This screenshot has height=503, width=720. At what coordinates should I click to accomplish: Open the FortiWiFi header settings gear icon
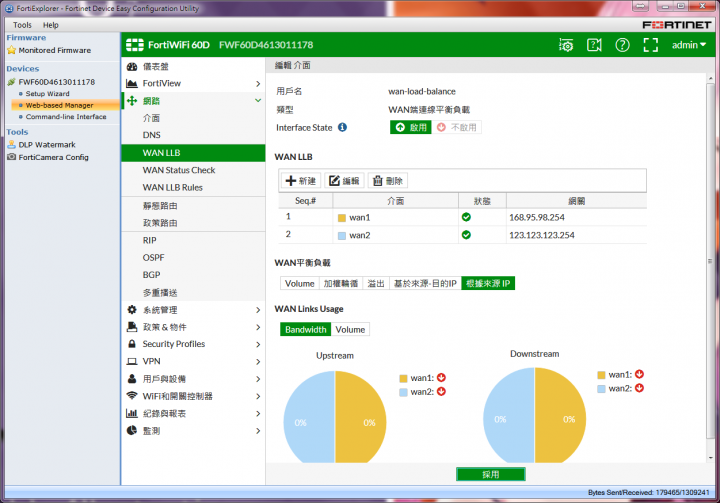[566, 45]
